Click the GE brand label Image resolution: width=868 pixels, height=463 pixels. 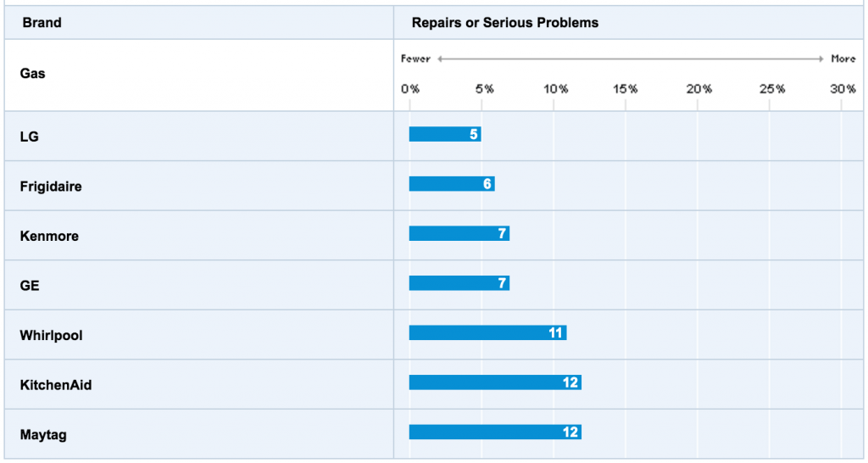(30, 286)
